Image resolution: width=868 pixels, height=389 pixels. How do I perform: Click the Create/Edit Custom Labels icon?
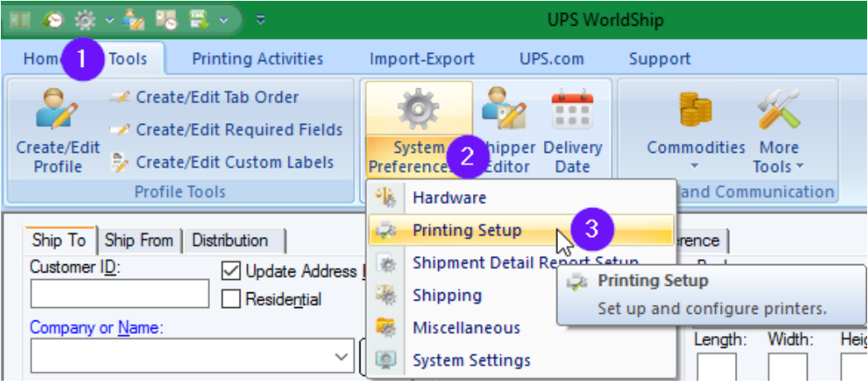pyautogui.click(x=119, y=162)
